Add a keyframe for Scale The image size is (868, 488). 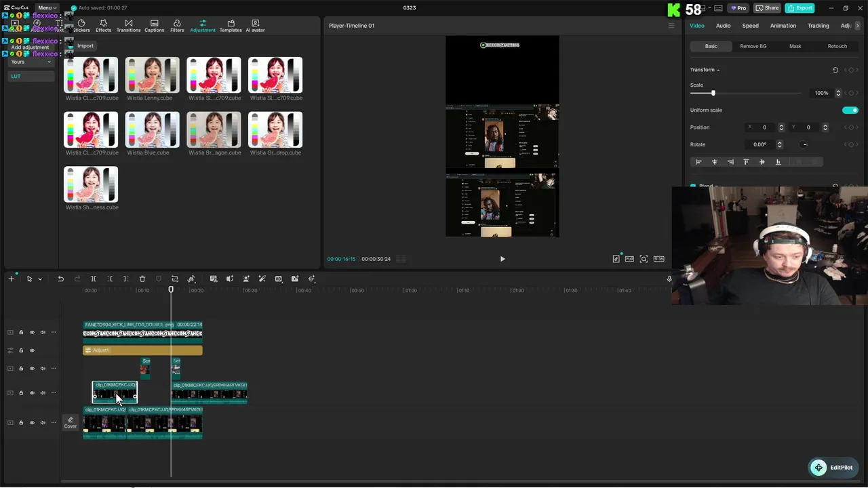pyautogui.click(x=851, y=93)
